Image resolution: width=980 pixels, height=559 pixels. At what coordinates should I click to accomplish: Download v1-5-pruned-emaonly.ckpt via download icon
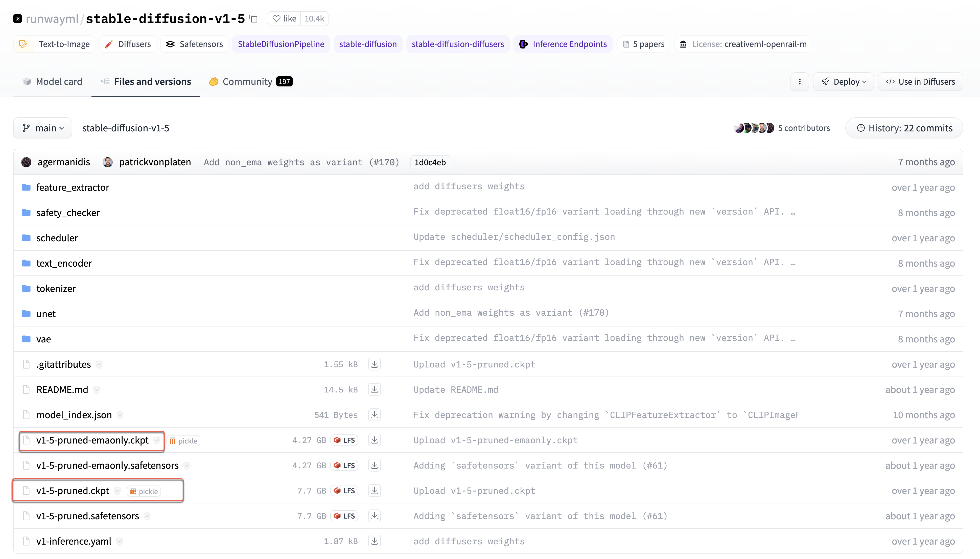pos(374,440)
